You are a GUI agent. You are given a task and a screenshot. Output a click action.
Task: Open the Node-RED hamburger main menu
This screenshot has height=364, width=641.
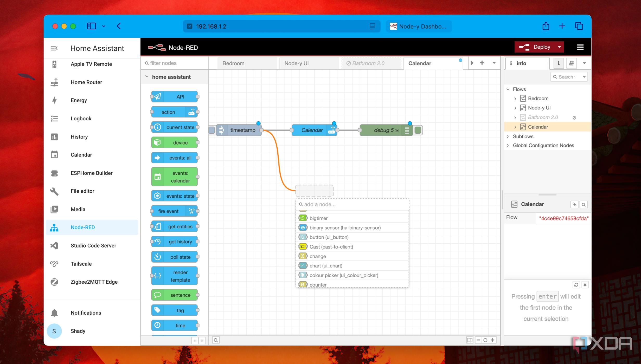coord(580,47)
